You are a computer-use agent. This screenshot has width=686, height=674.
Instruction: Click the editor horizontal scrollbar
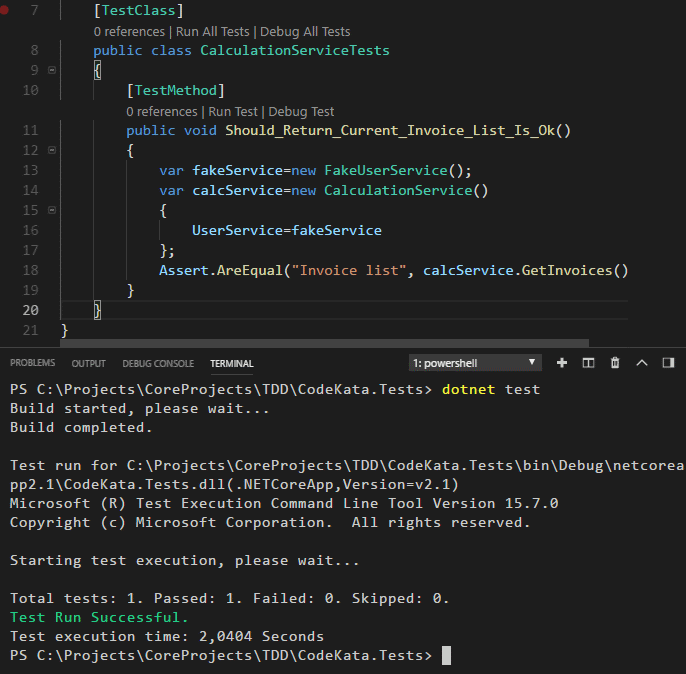coord(324,343)
